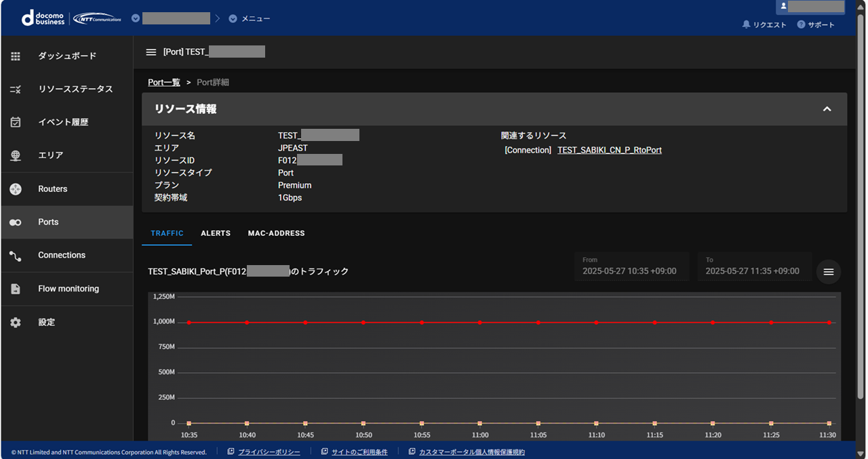Expand the tenant selector dropdown in header
868x459 pixels.
(136, 18)
